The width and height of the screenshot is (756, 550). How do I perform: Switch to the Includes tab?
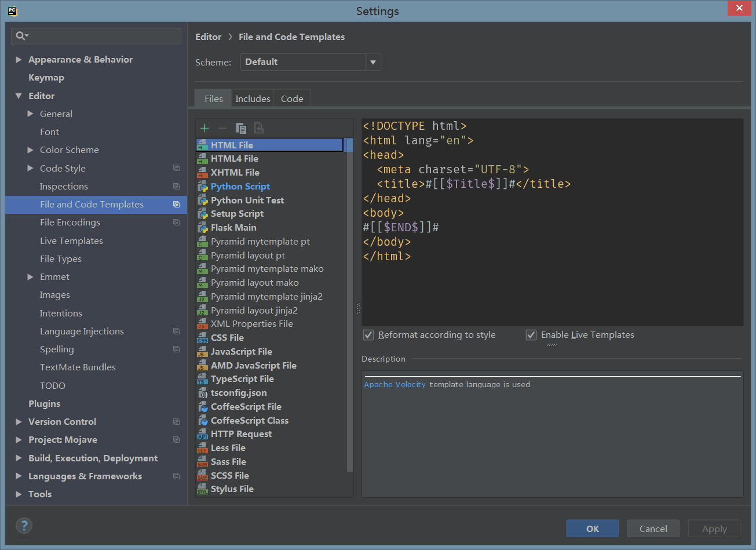point(253,99)
